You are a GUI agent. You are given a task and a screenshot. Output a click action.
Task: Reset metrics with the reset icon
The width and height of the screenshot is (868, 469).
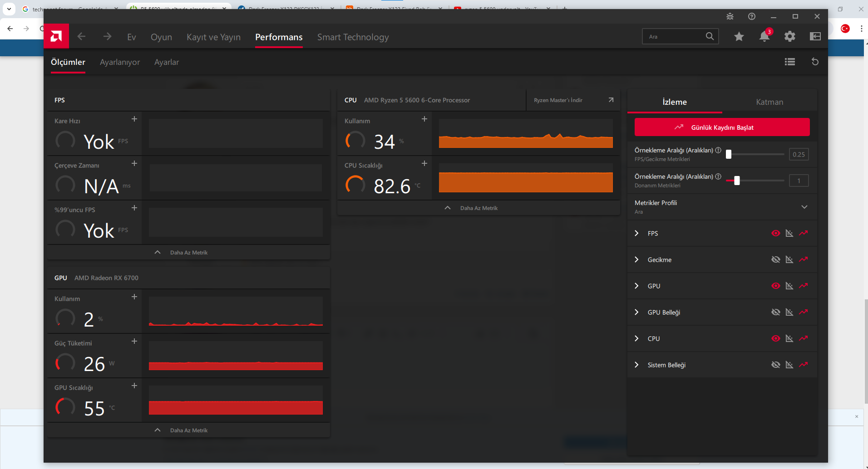coord(815,62)
